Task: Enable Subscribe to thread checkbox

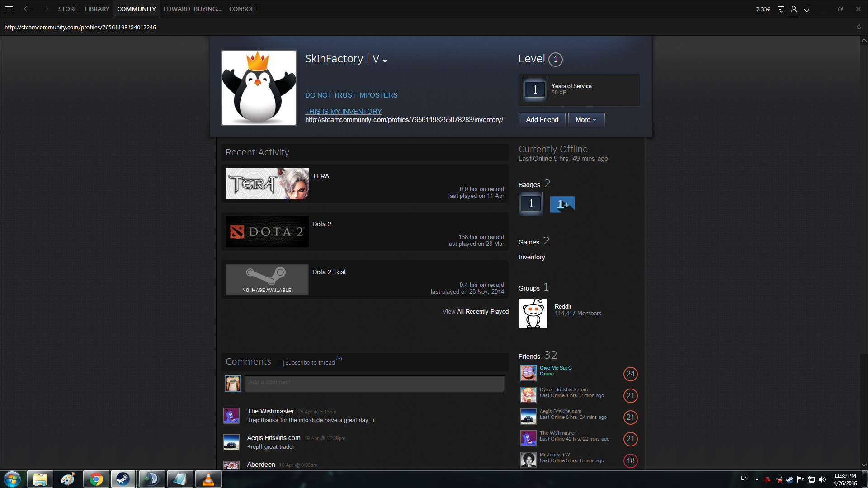Action: pos(281,363)
